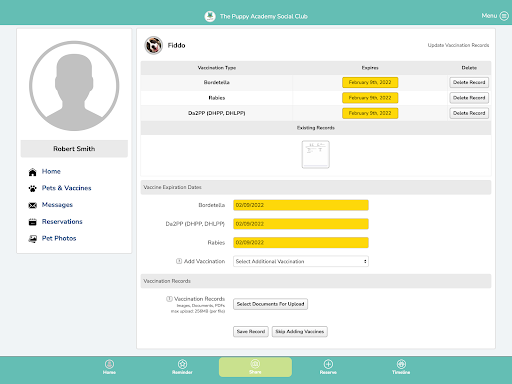Click Select Documents For Upload button

coord(270,304)
